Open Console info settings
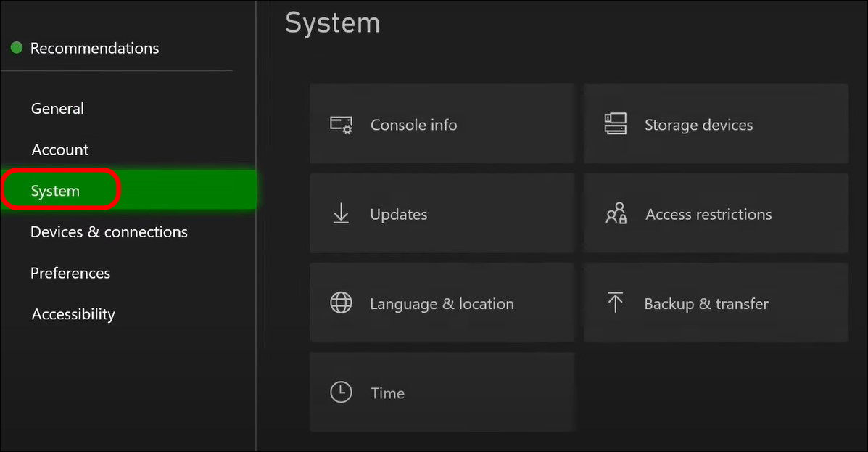Viewport: 868px width, 452px height. [442, 124]
